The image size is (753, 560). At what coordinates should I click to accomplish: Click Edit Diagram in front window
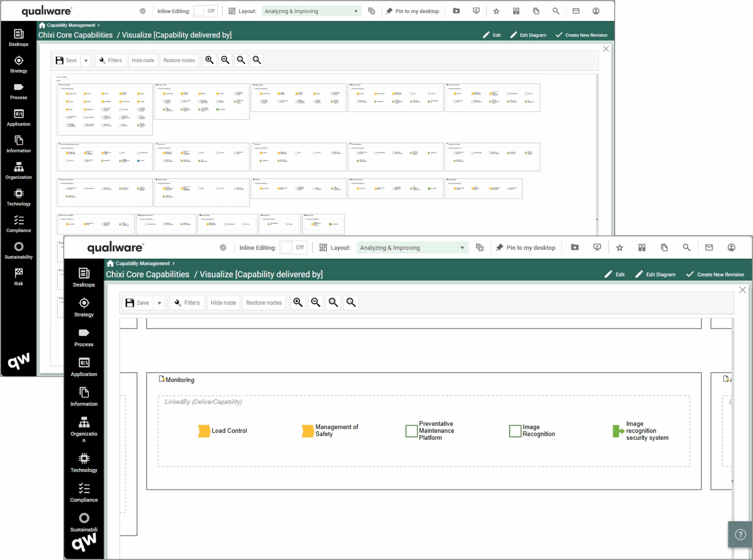point(655,274)
